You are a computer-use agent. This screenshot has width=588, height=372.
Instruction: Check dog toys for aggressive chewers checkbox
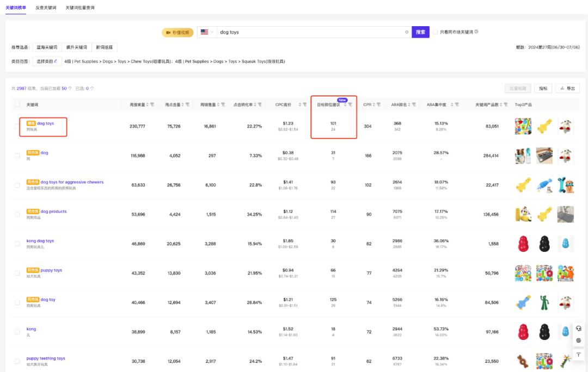pyautogui.click(x=17, y=185)
